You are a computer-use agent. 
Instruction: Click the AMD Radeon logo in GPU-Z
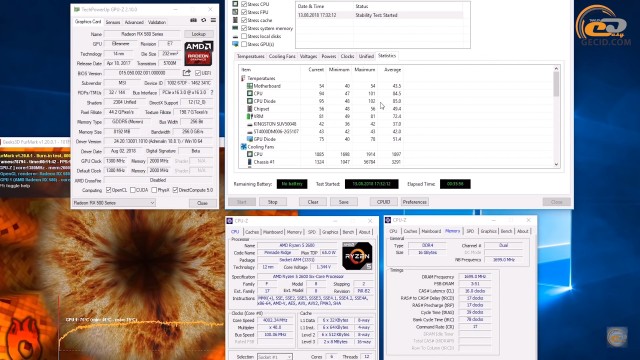pyautogui.click(x=198, y=53)
